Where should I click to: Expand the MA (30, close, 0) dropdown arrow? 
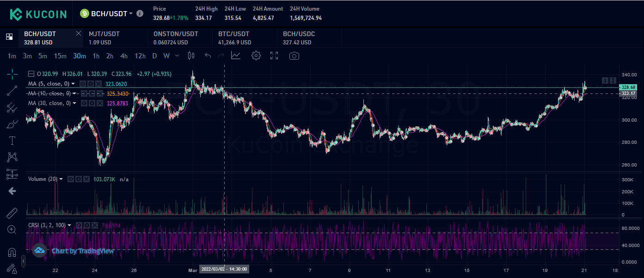point(74,103)
